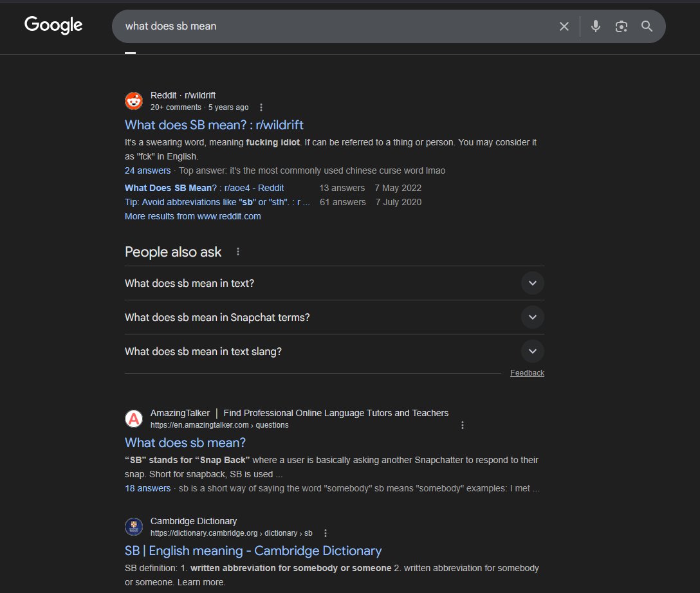Click the '61 answers' text
700x593 pixels.
click(x=342, y=202)
